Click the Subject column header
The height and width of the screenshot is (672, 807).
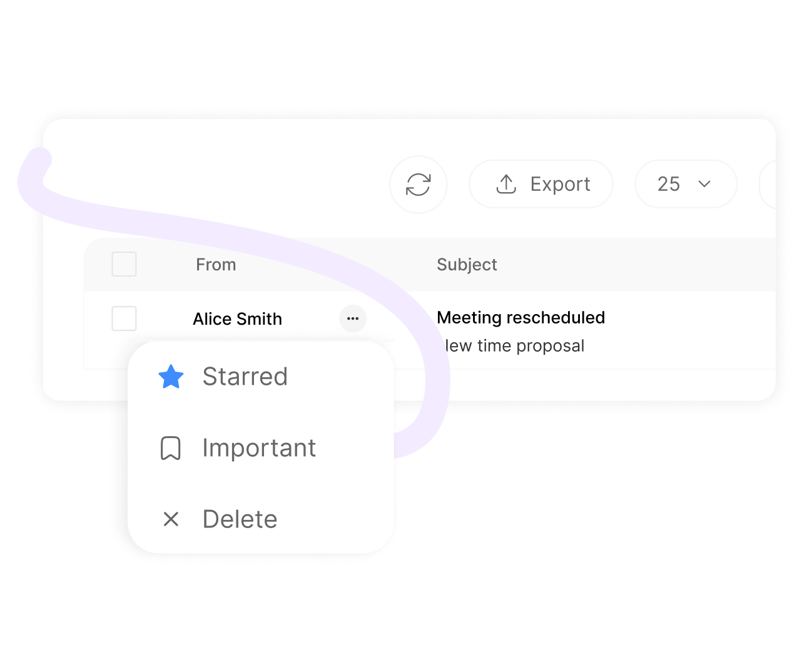click(x=467, y=265)
